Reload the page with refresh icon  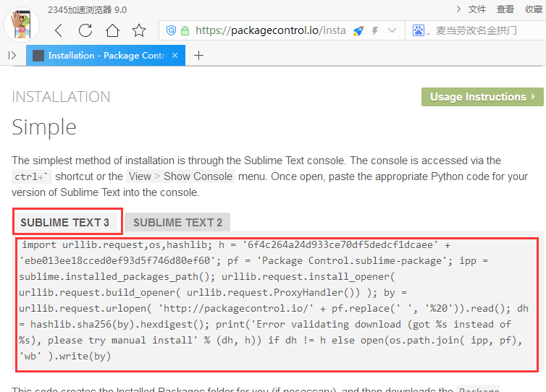coord(85,30)
